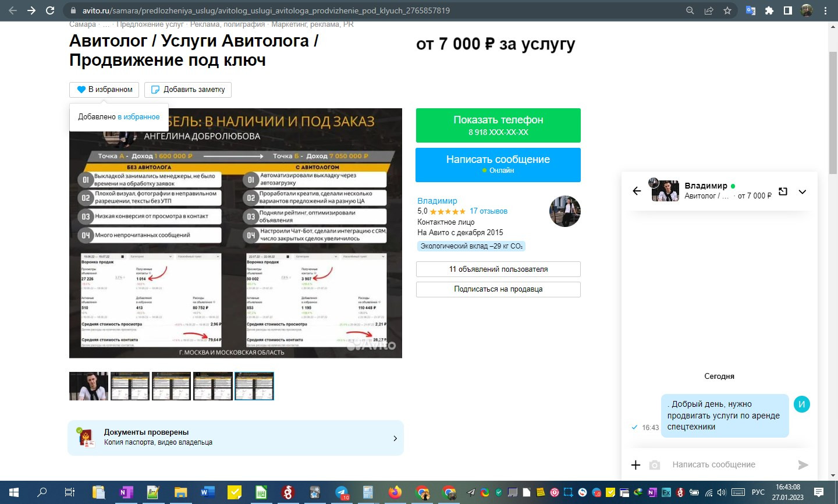838x504 pixels.
Task: Click plus attachment icon in chat
Action: tap(635, 464)
